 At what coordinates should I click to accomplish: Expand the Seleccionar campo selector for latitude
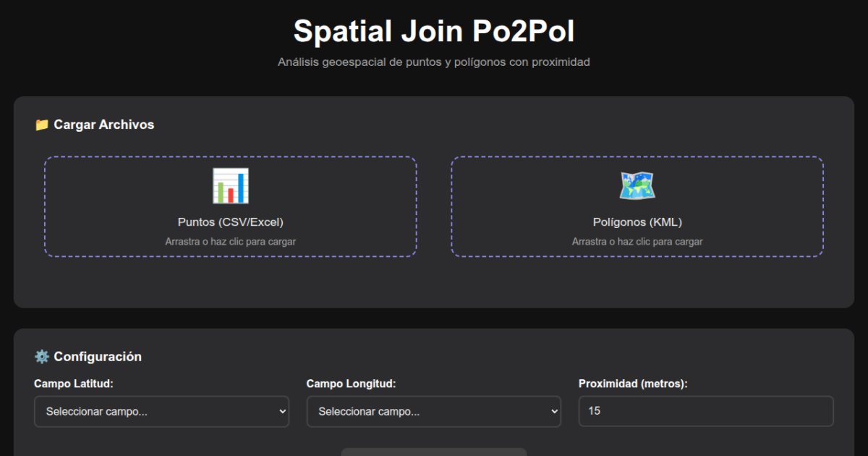point(161,411)
